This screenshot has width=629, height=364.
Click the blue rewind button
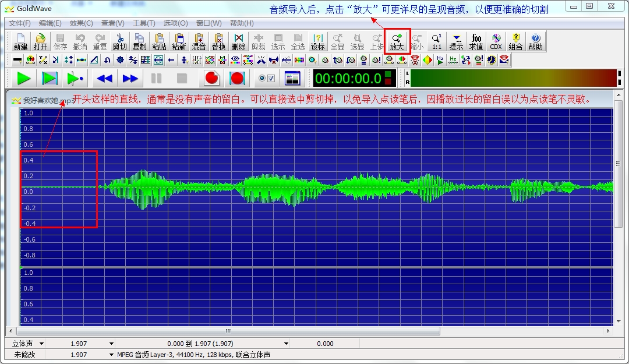[104, 78]
